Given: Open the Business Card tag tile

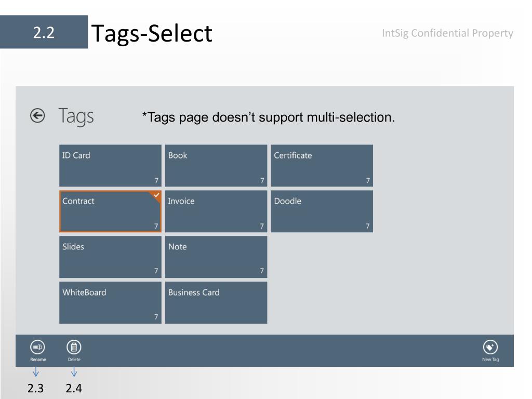Looking at the screenshot, I should [216, 303].
